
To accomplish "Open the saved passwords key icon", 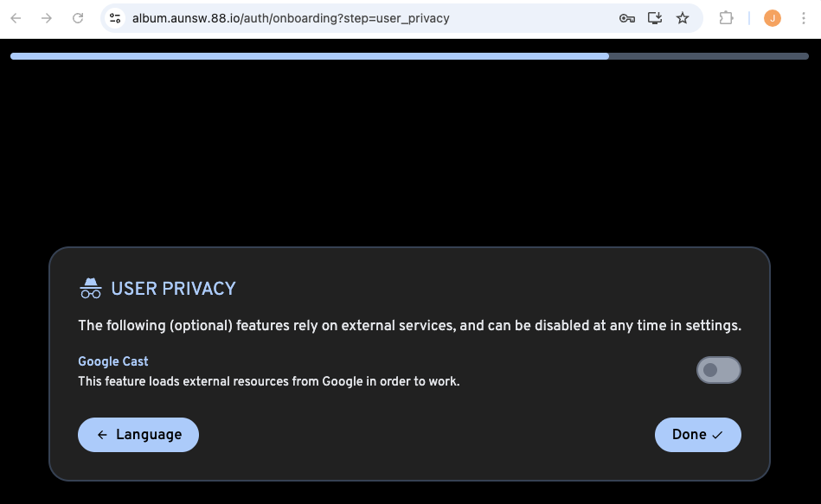I will pyautogui.click(x=626, y=17).
